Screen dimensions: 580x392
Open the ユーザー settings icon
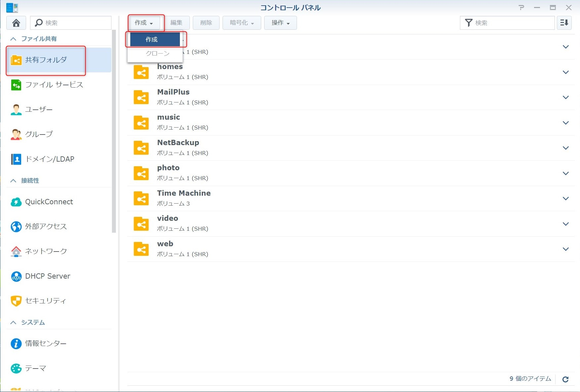[x=16, y=110]
